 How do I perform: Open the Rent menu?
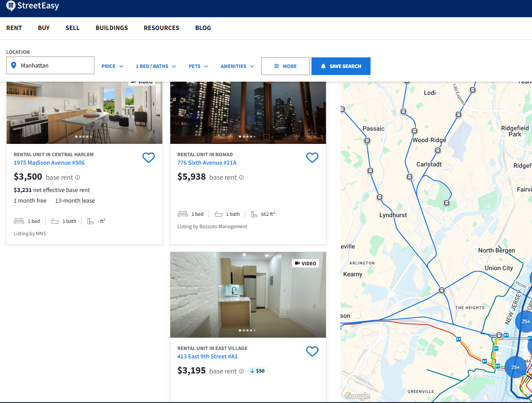(x=14, y=28)
